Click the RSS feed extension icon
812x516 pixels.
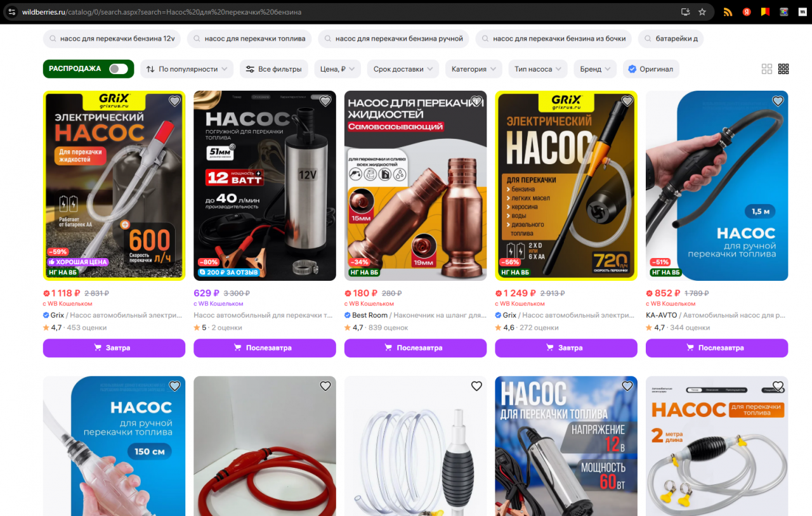(728, 12)
